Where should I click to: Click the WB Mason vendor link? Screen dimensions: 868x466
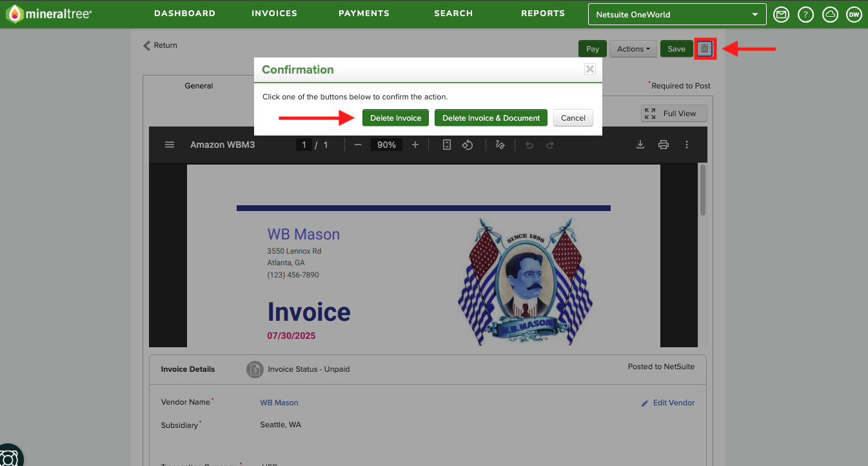pyautogui.click(x=279, y=402)
